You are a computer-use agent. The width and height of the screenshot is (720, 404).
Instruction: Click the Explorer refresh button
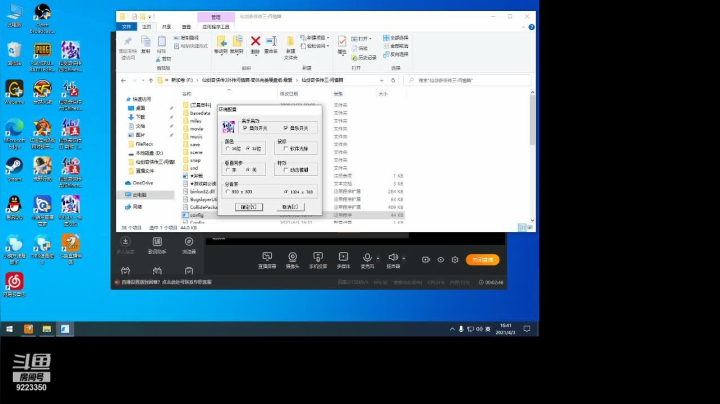(393, 80)
